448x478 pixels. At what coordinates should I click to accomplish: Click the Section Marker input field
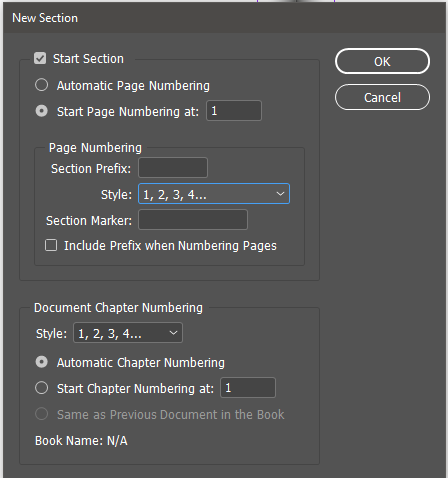point(193,220)
